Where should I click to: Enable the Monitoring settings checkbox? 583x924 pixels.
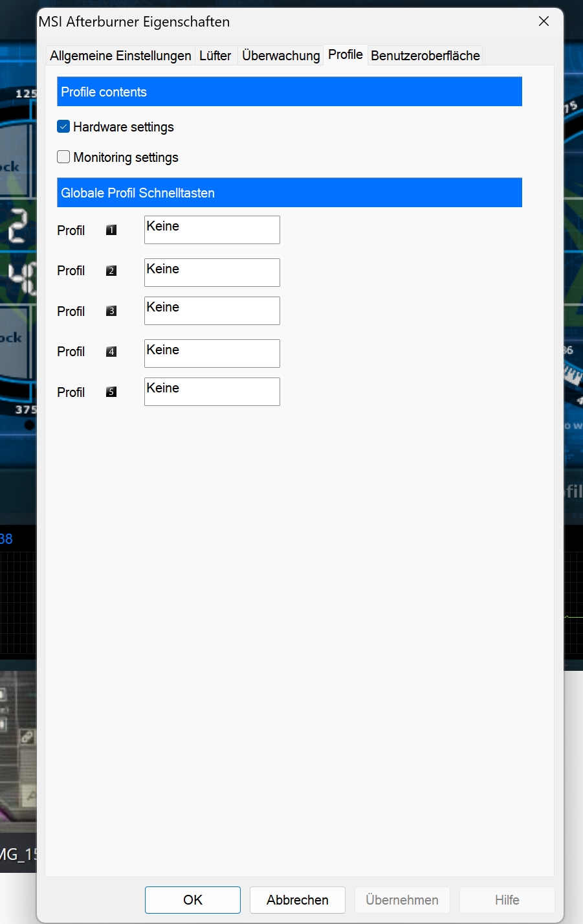pyautogui.click(x=63, y=157)
